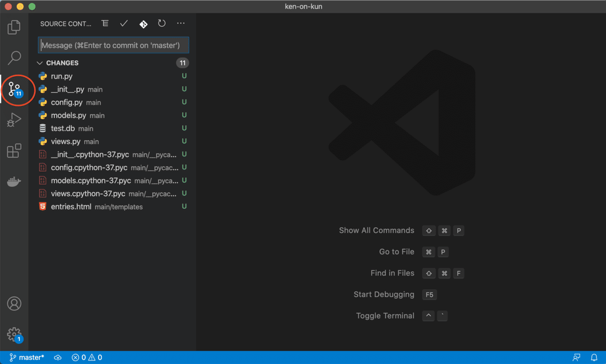Click the untracked U status of views.py
Screen dimensions: 606x364
184,141
